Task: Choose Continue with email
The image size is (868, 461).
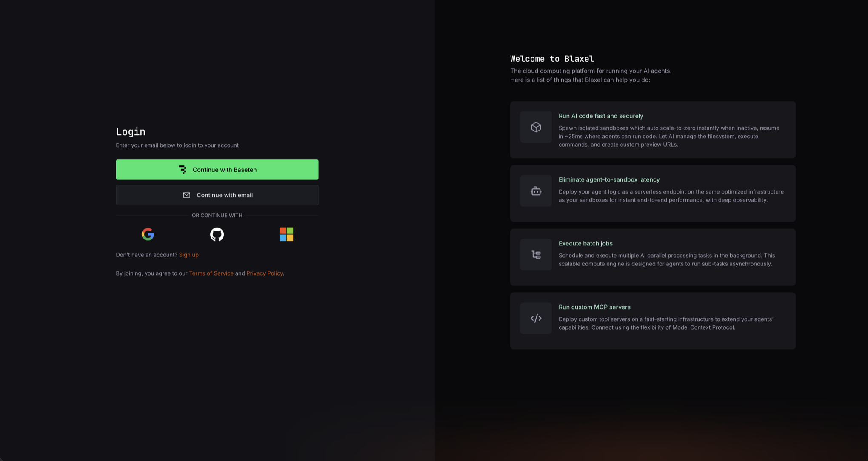Action: click(217, 195)
